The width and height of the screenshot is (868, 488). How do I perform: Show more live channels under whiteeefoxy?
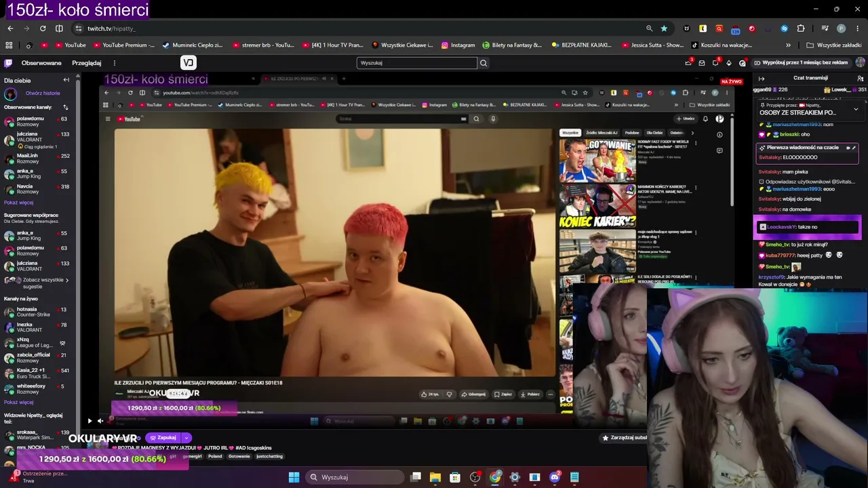click(18, 402)
